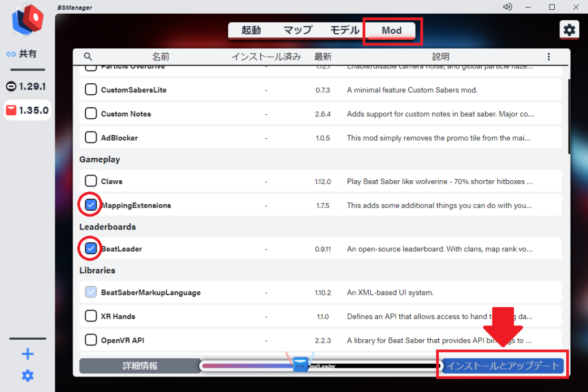This screenshot has width=588, height=392.
Task: Click the BSManager logo icon
Action: click(x=28, y=20)
